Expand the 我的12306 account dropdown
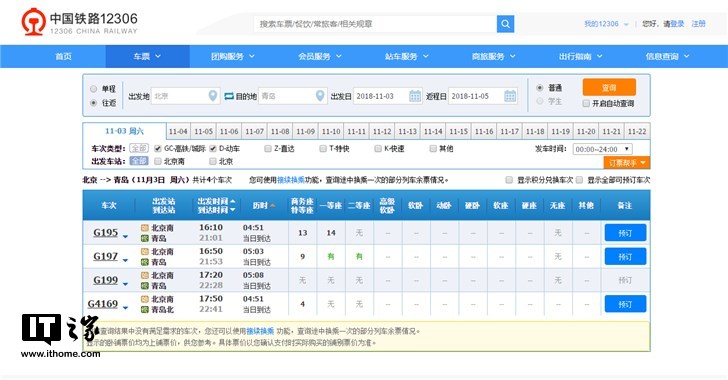 (x=606, y=24)
